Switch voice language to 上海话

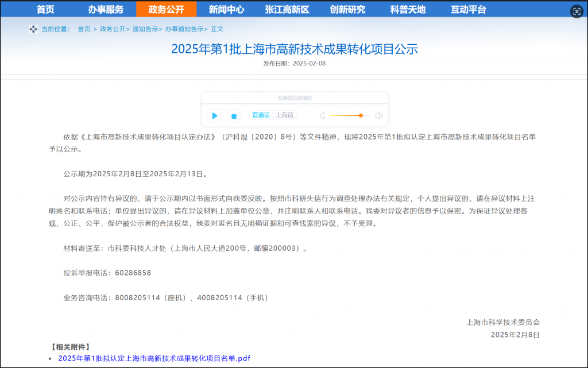(x=284, y=115)
